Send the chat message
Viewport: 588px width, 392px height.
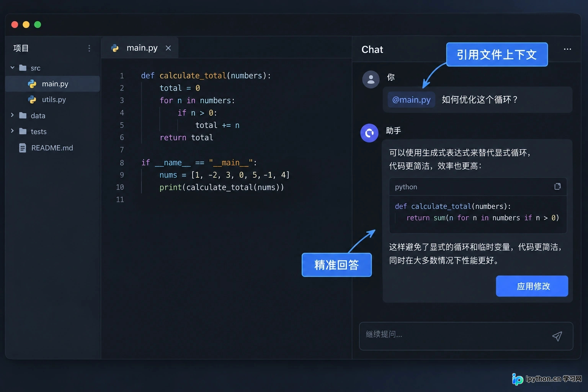[x=557, y=336]
